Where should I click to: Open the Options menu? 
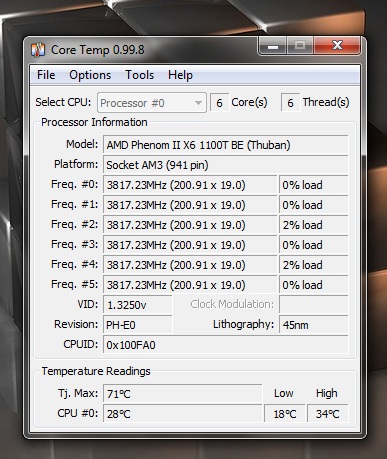pos(90,75)
